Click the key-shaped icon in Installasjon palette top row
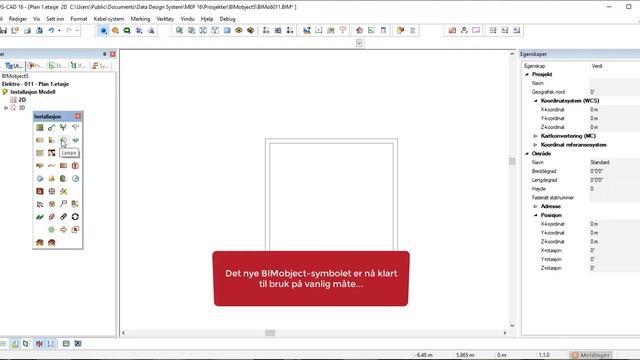Image resolution: width=640 pixels, height=360 pixels. coord(51,128)
